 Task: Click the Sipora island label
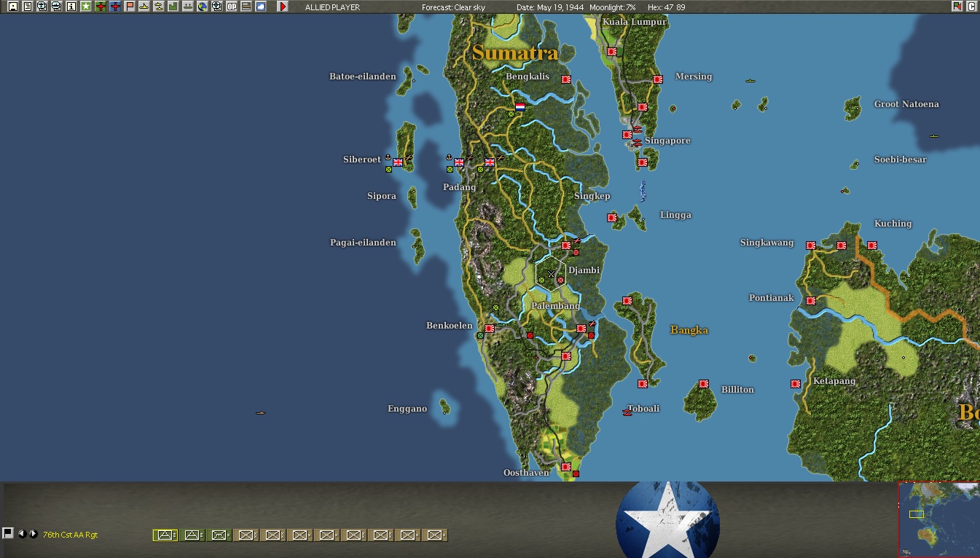(382, 196)
